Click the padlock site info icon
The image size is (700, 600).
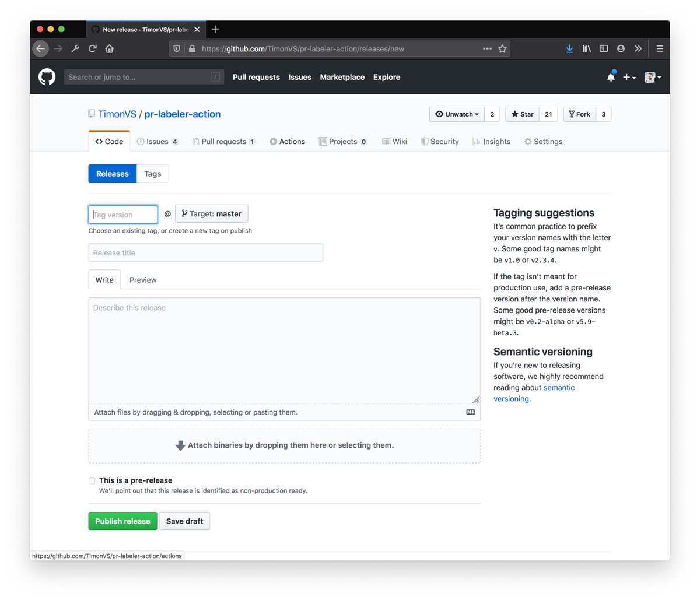192,49
